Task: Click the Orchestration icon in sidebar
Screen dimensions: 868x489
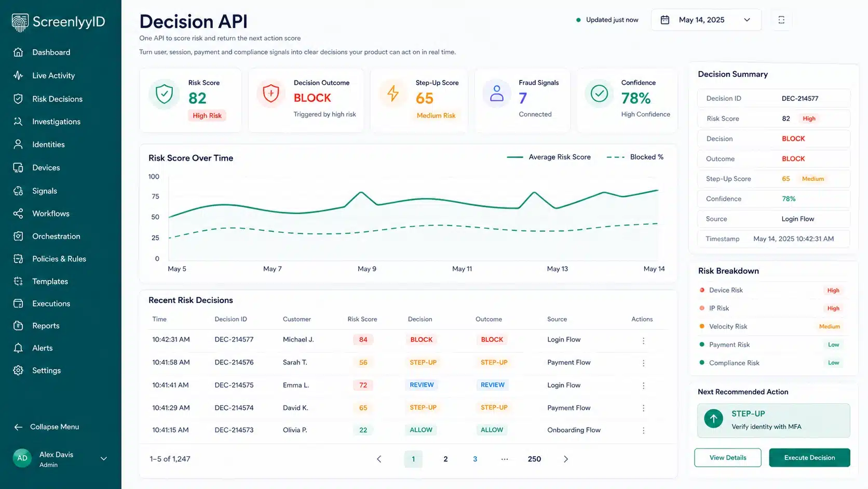Action: point(18,236)
